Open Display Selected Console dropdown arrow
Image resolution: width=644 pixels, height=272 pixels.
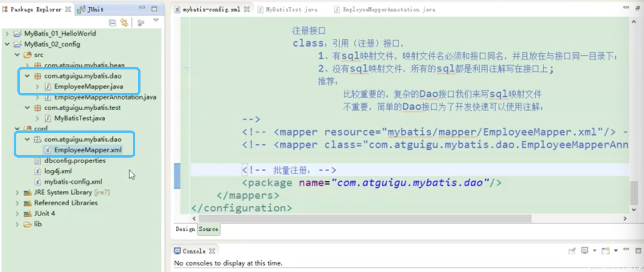595,250
